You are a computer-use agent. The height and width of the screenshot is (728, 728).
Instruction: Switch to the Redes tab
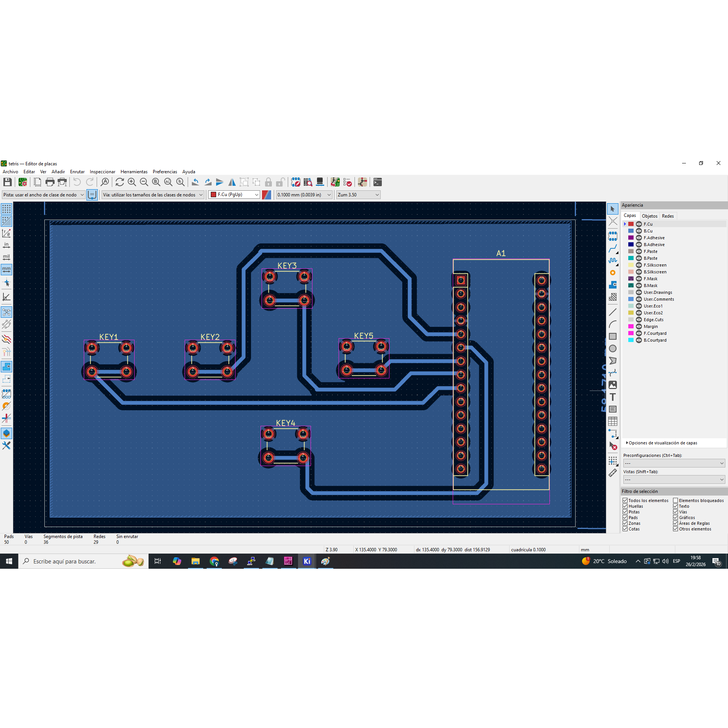[x=667, y=216]
